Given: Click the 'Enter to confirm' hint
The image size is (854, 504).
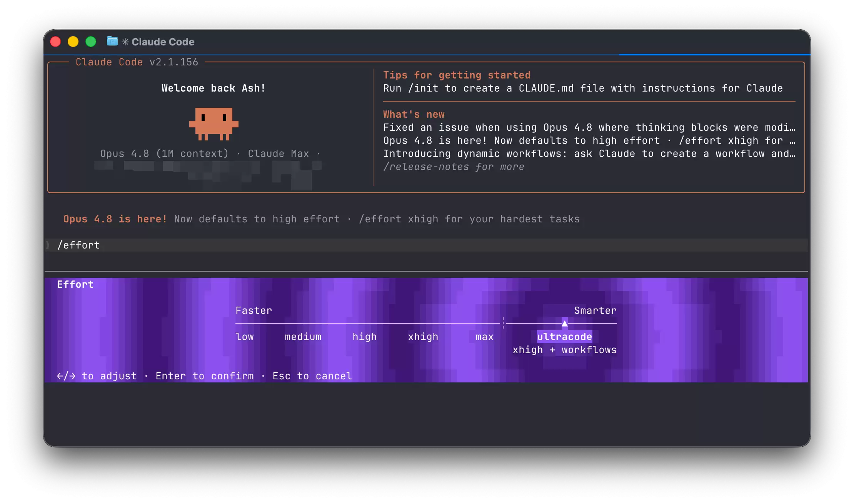Looking at the screenshot, I should tap(205, 376).
